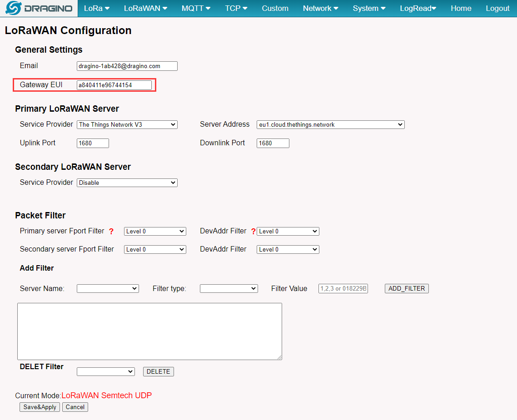517x420 pixels.
Task: Click the General Settings heading
Action: (49, 50)
